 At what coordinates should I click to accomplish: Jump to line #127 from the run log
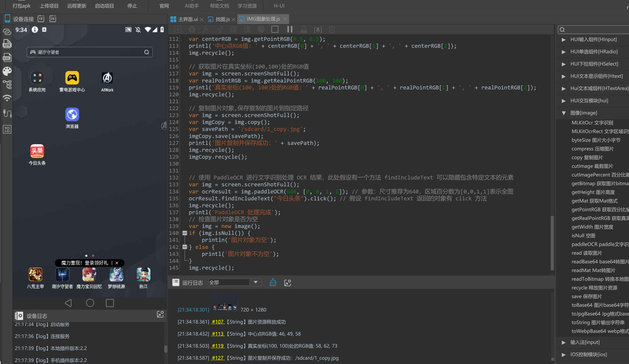pos(218,358)
